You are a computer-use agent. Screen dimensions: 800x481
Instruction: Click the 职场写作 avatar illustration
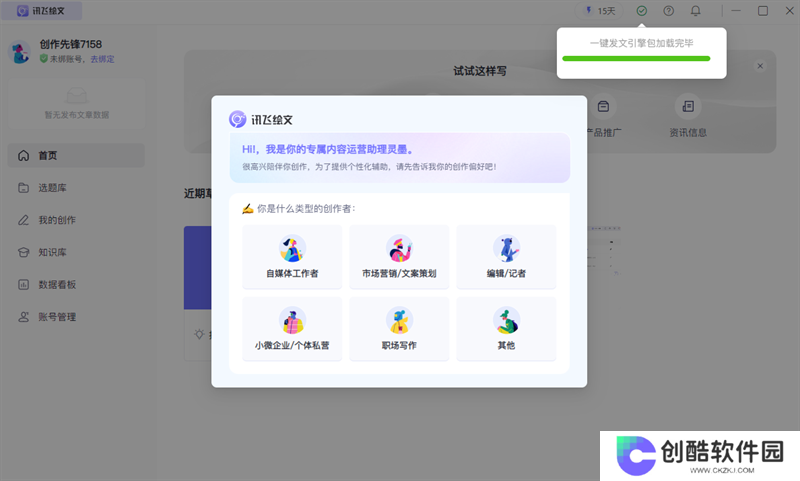coord(399,320)
